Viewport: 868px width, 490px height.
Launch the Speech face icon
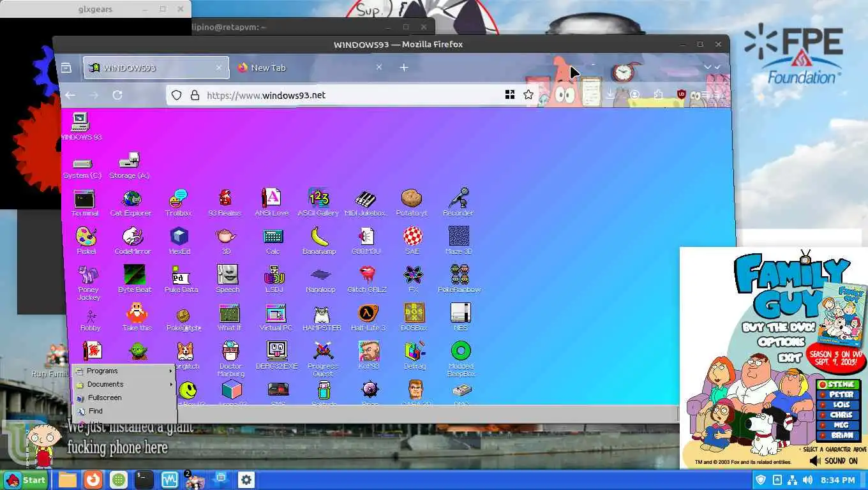tap(227, 279)
